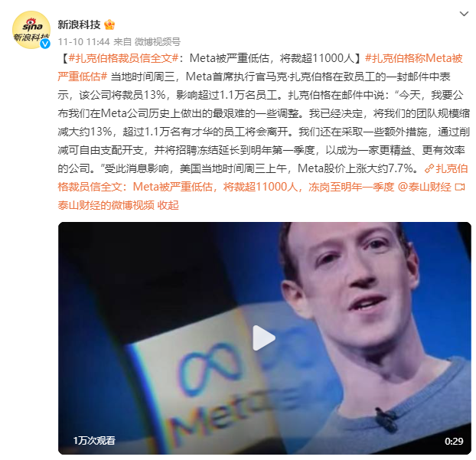Click the crown membership icon beside 新浪科技
Viewport: 476px width, 460px height.
pos(109,24)
